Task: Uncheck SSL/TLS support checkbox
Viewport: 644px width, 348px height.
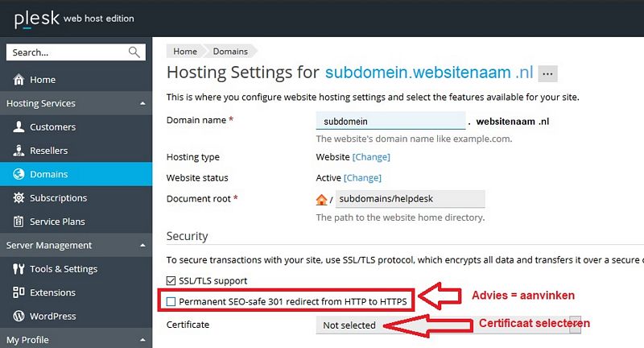Action: tap(171, 280)
